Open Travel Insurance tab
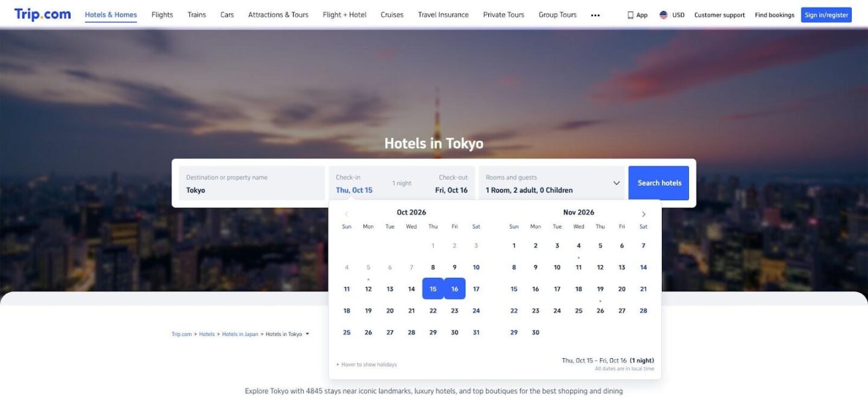The height and width of the screenshot is (407, 868). (443, 15)
